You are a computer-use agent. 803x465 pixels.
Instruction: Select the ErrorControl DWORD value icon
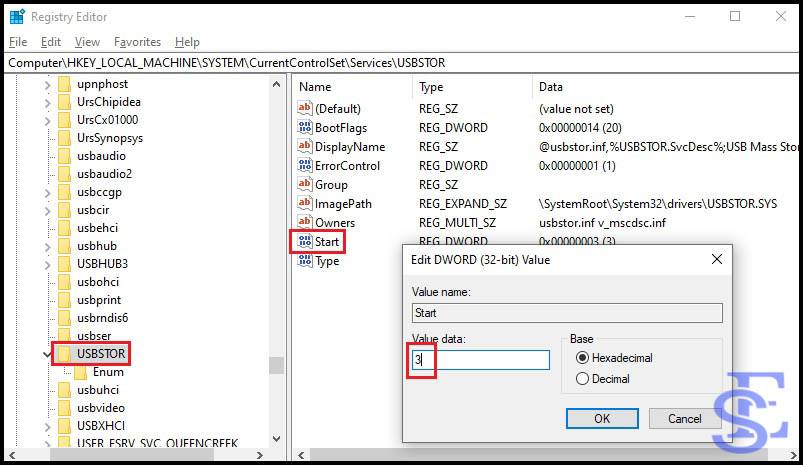(x=305, y=165)
